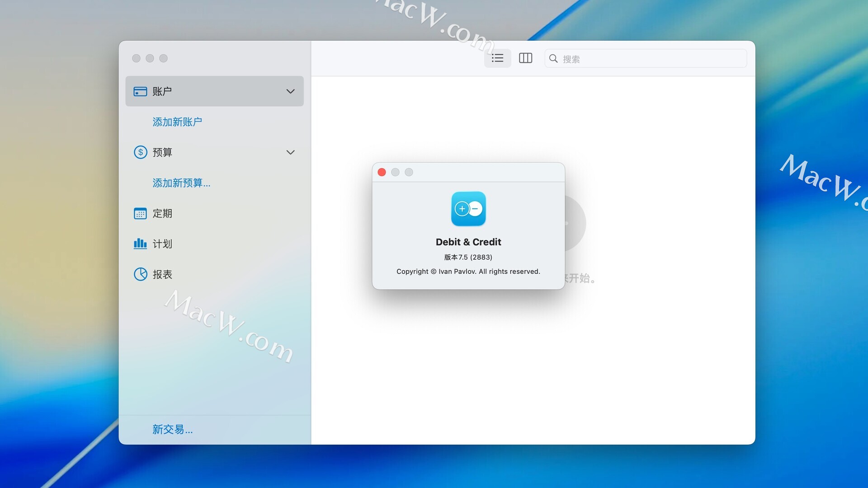Collapse the 预算 section chevron
The width and height of the screenshot is (868, 488).
click(x=290, y=152)
